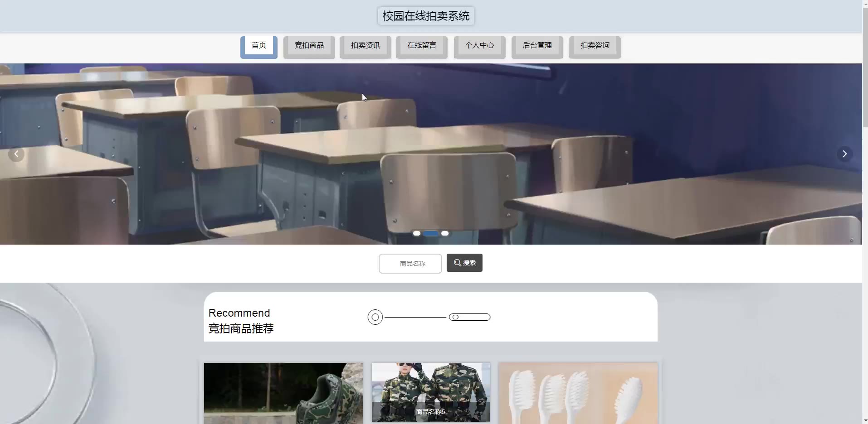Show the previous carousel slide

pyautogui.click(x=16, y=154)
